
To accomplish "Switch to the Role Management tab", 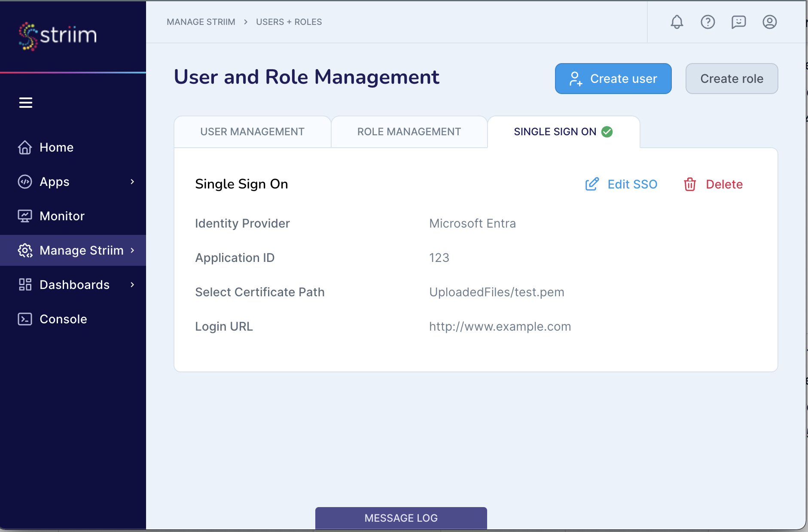I will pos(409,132).
